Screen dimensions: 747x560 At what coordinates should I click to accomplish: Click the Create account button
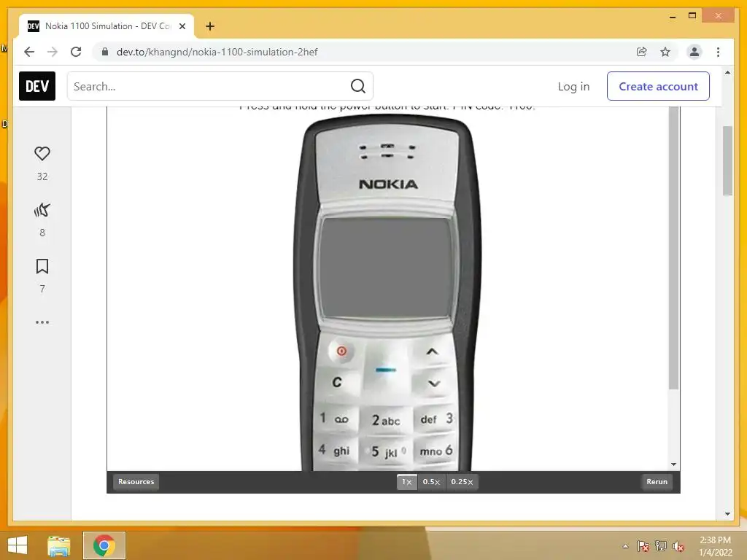pyautogui.click(x=658, y=86)
